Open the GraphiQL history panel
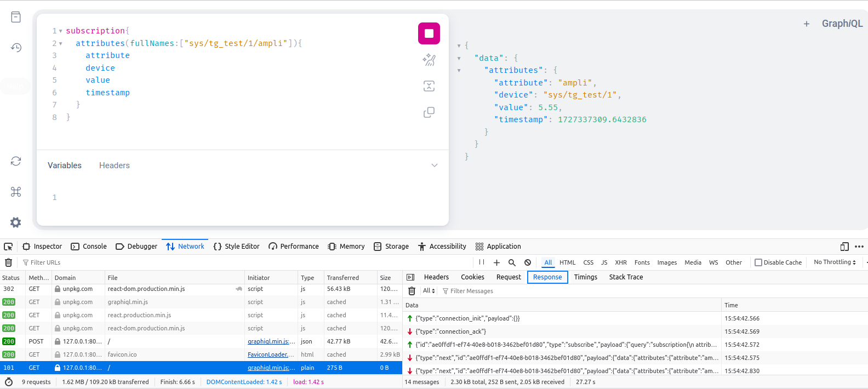This screenshot has width=868, height=389. coord(16,48)
